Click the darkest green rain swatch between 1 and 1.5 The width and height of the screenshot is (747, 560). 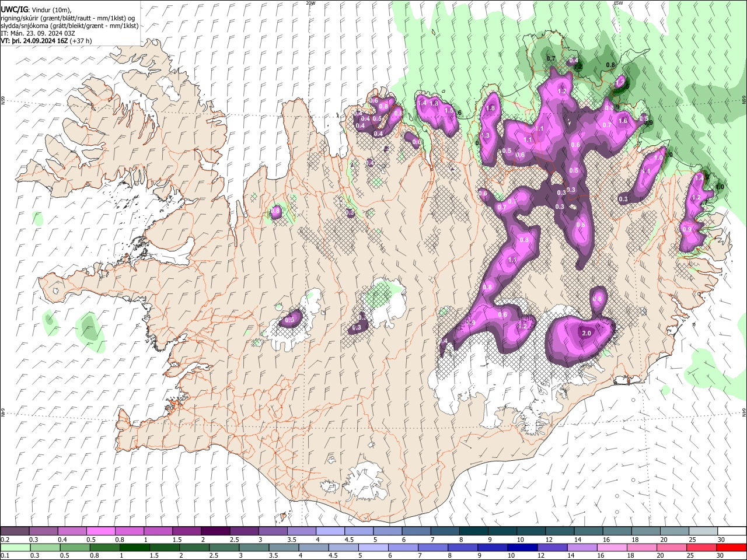tap(135, 547)
